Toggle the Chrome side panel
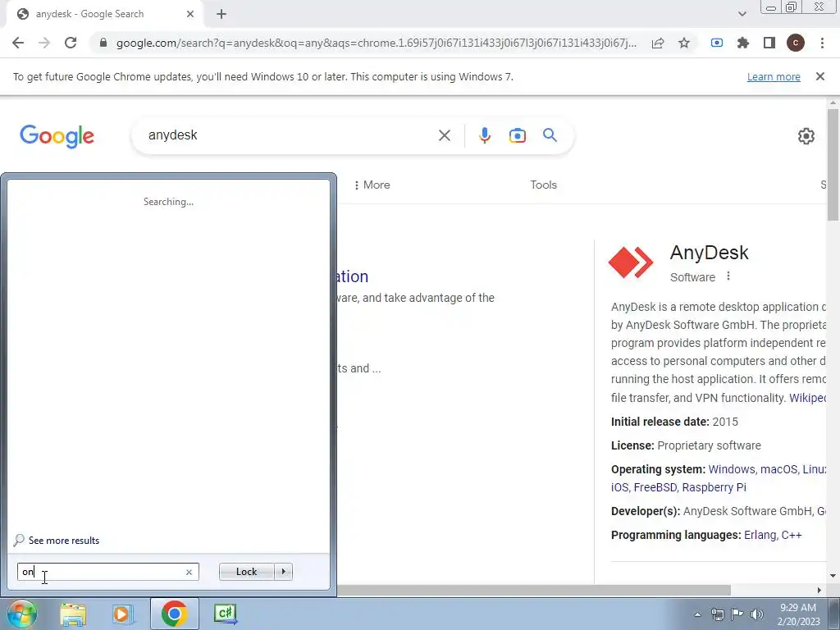Image resolution: width=840 pixels, height=630 pixels. [x=769, y=43]
